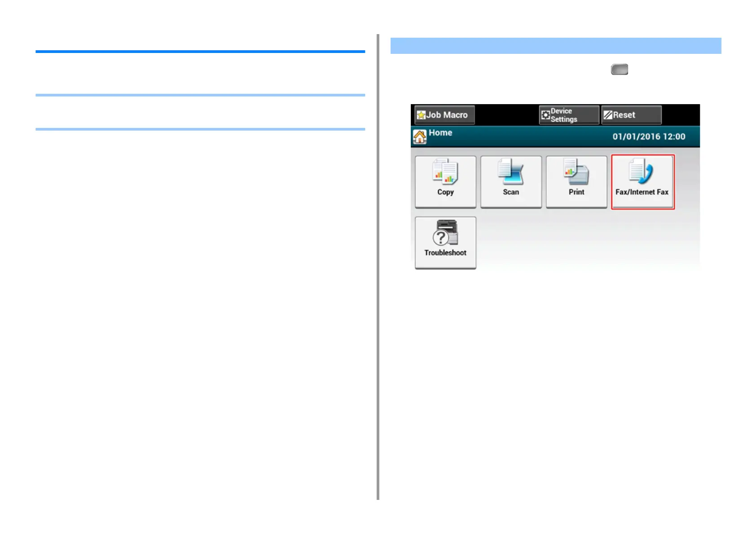
Task: Click the Home title text
Action: [x=440, y=133]
